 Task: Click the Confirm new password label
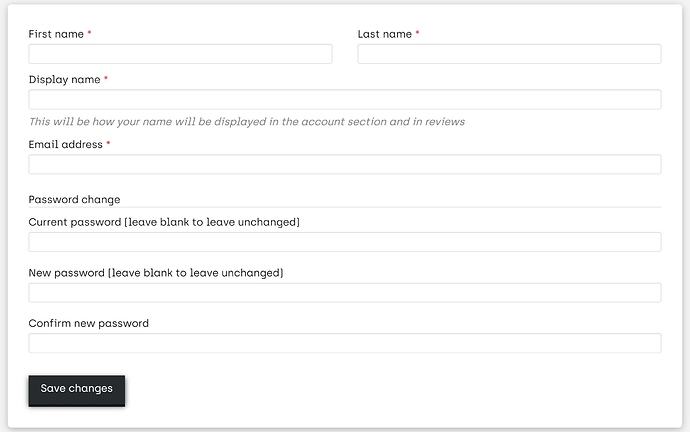tap(88, 323)
